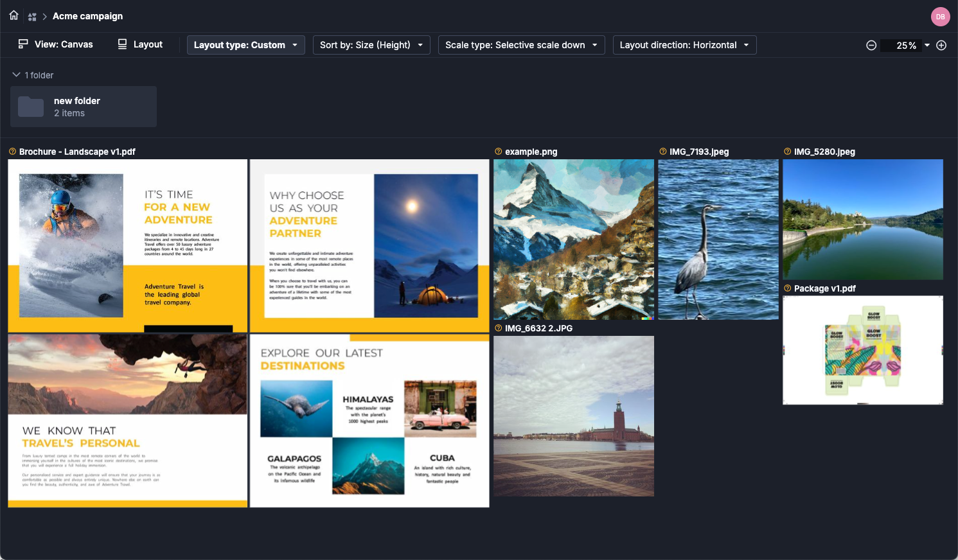Click the Acme campaign breadcrumb
958x560 pixels.
(87, 16)
